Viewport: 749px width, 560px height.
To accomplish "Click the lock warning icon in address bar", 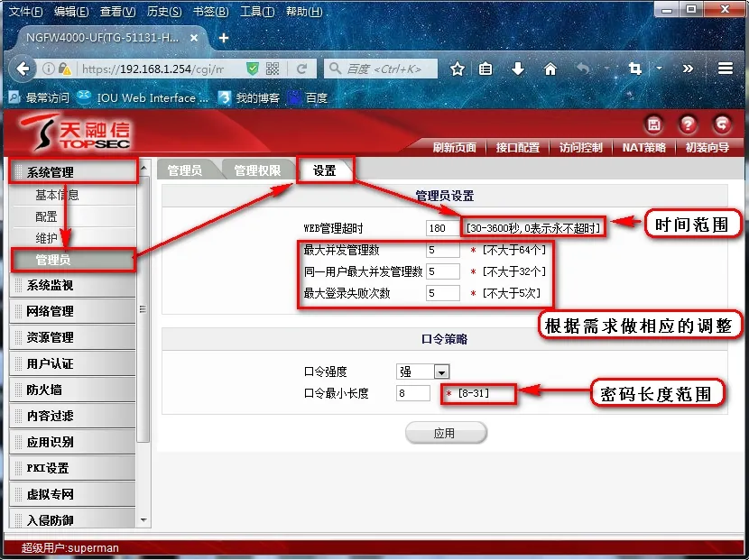I will 65,69.
